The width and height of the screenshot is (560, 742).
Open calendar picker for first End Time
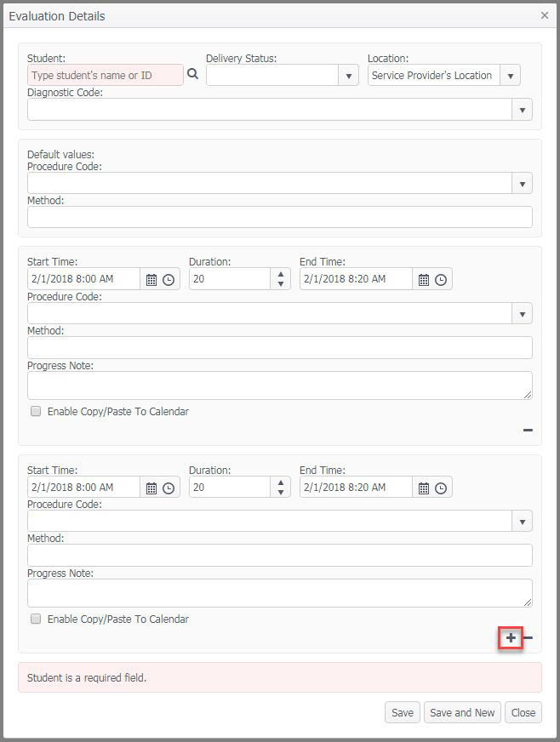pyautogui.click(x=424, y=280)
